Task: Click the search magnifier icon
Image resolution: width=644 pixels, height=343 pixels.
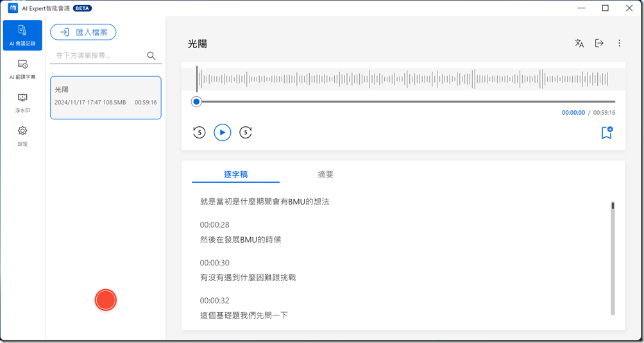Action: click(151, 56)
